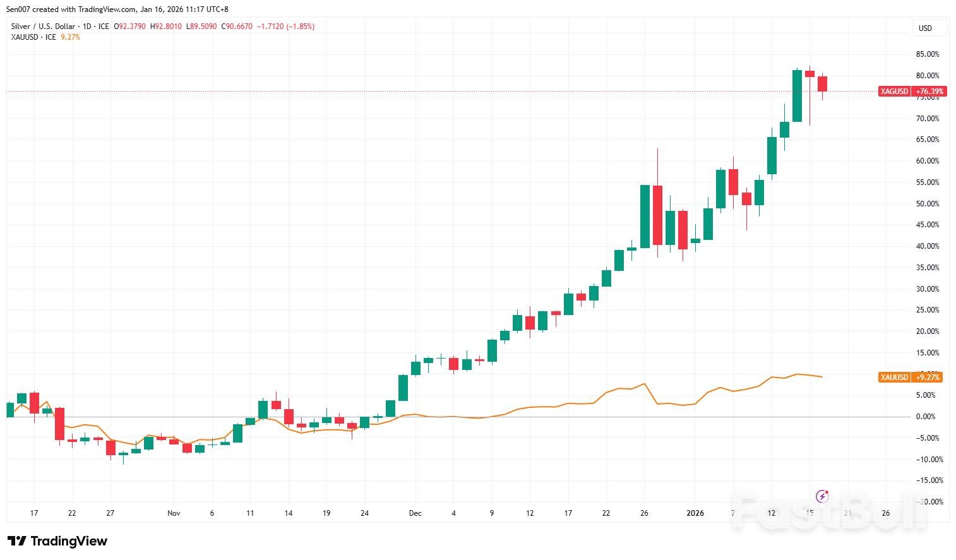
Task: Select the tallest green candle near 80%
Action: [x=797, y=96]
